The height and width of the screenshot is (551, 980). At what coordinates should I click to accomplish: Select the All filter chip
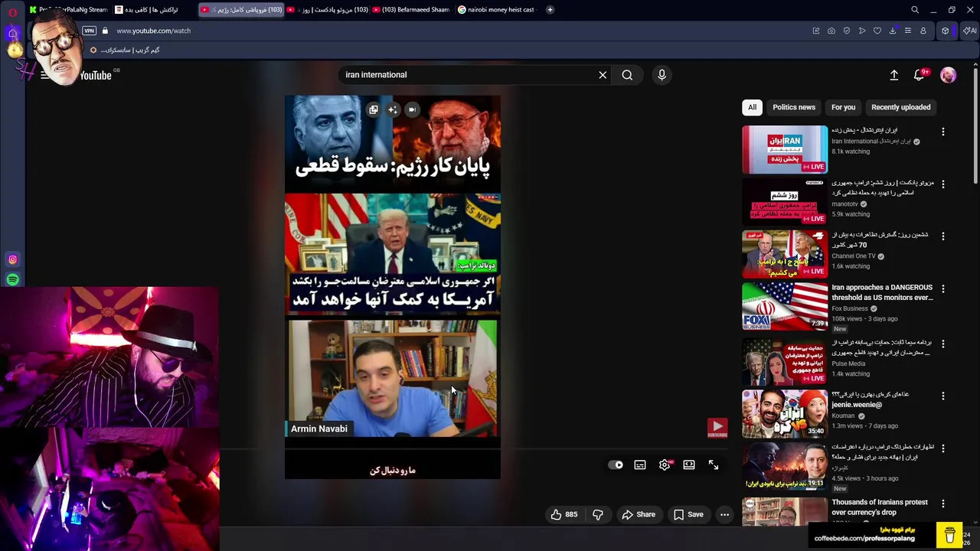click(752, 107)
